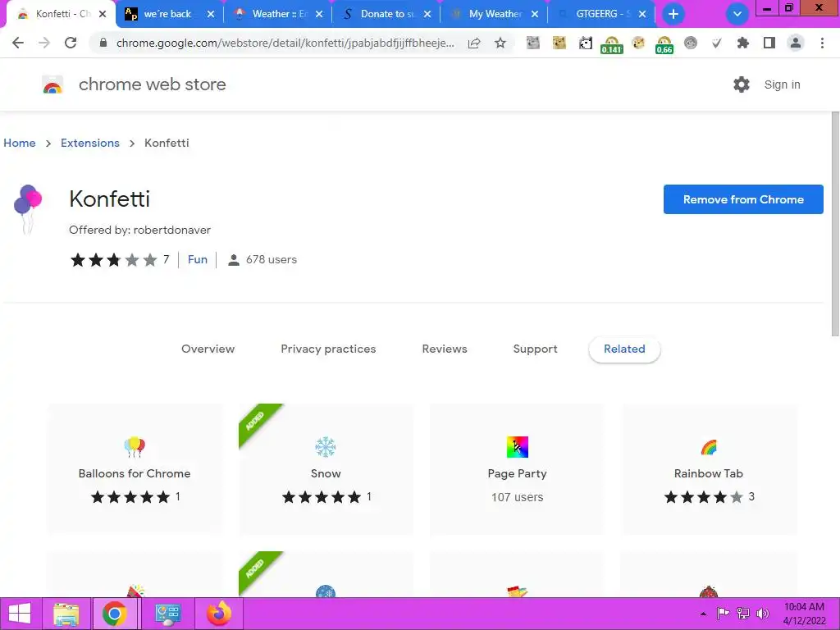Click the taskbar clock showing 10:04 AM
This screenshot has width=840, height=630.
click(804, 614)
